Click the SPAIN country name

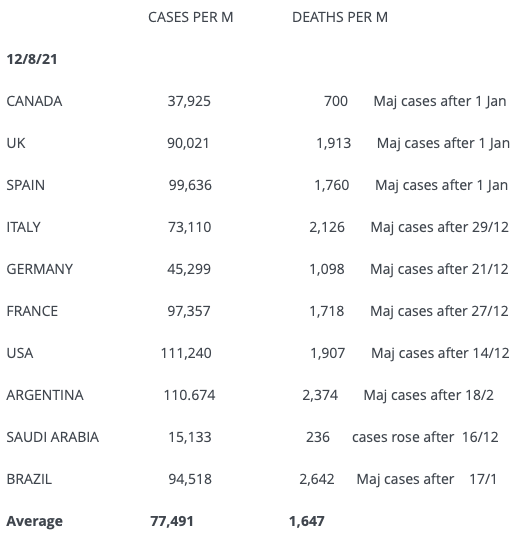pos(25,185)
